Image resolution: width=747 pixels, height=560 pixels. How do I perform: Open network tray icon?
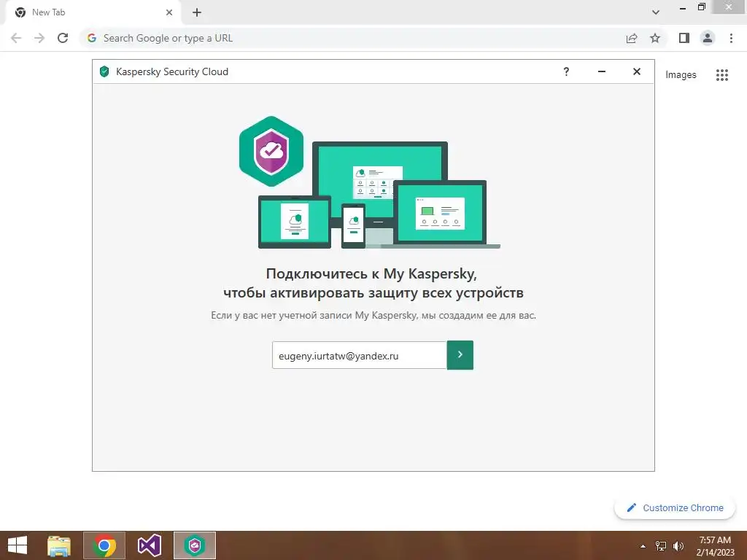[x=661, y=546]
